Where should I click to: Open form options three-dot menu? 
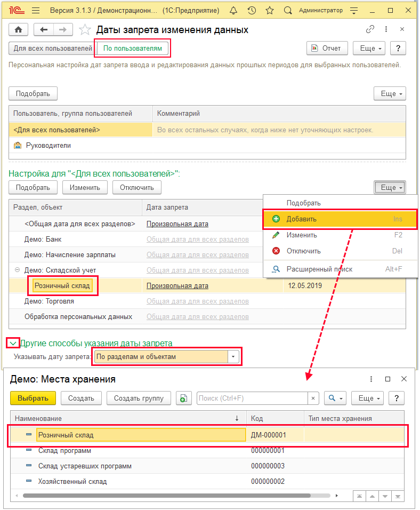386,29
